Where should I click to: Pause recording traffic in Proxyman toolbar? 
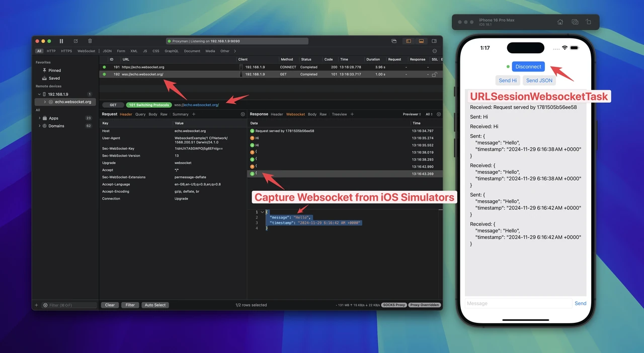coord(61,41)
